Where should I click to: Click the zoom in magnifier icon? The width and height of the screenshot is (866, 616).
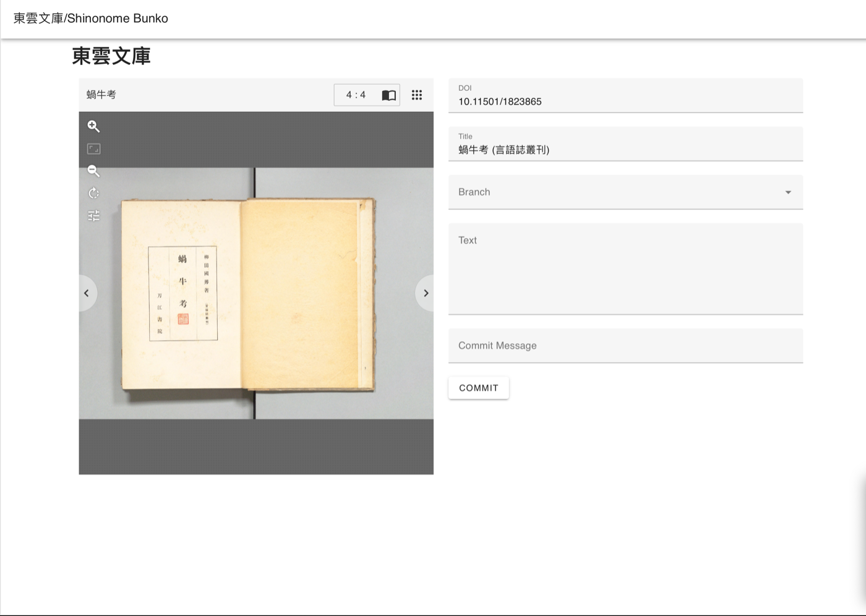pos(93,126)
